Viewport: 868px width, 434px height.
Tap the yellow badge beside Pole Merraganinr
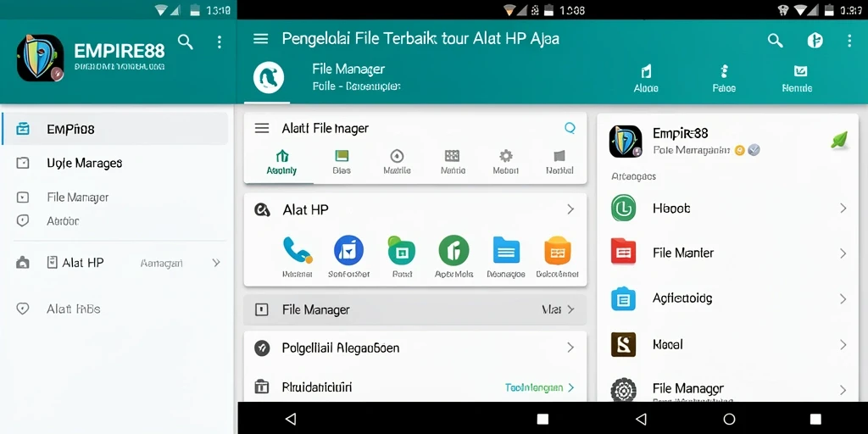739,150
